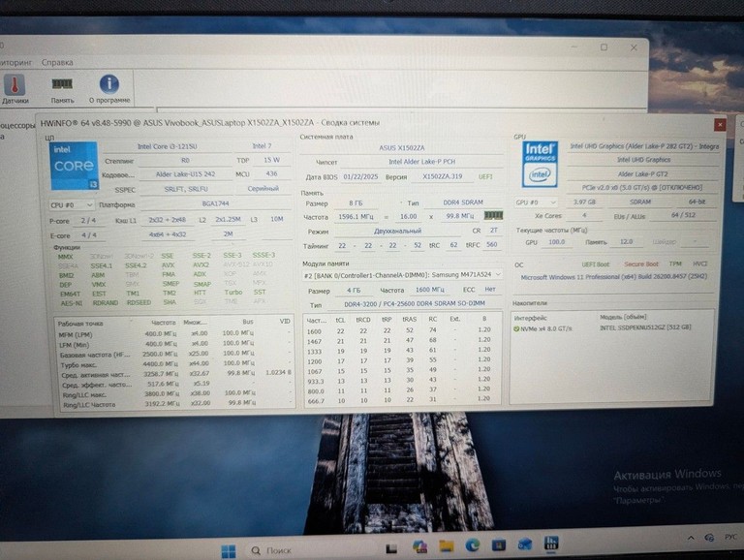
Task: Click the Базовая частота operating point row
Action: 174,354
